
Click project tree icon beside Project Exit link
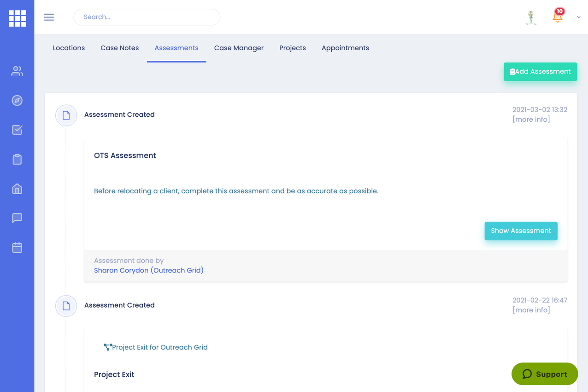pos(108,347)
